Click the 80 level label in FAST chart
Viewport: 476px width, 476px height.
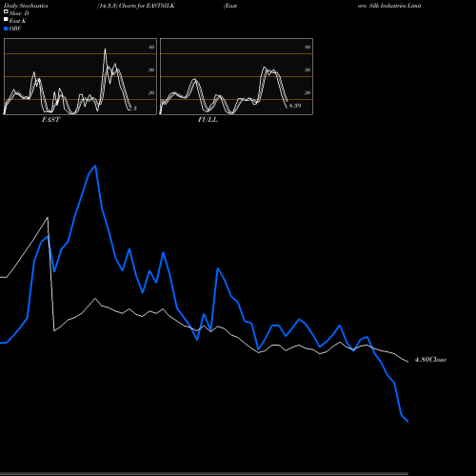(x=151, y=47)
